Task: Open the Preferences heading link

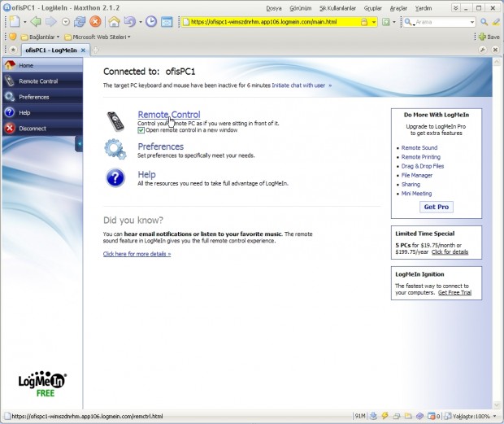Action: pyautogui.click(x=161, y=146)
